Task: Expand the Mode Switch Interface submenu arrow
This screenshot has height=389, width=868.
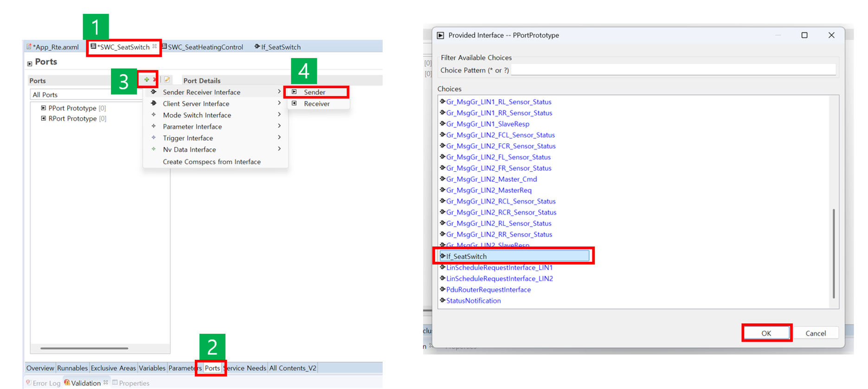Action: (279, 115)
